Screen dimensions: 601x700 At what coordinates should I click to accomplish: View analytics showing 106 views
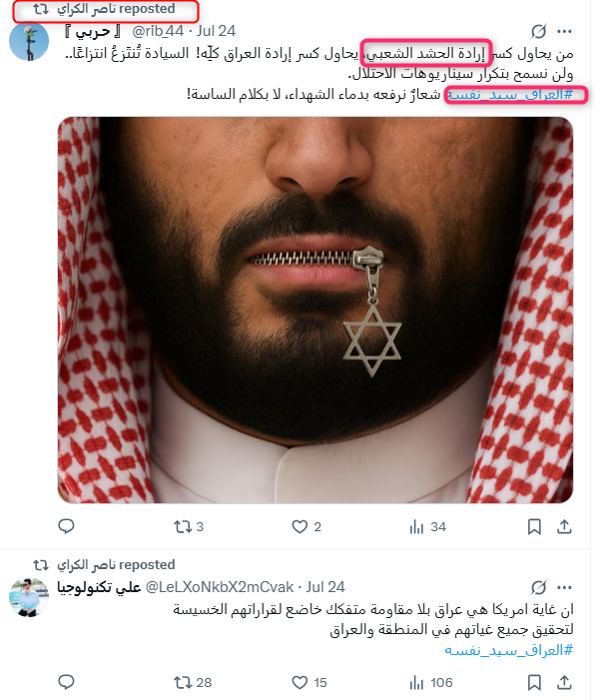click(x=430, y=683)
